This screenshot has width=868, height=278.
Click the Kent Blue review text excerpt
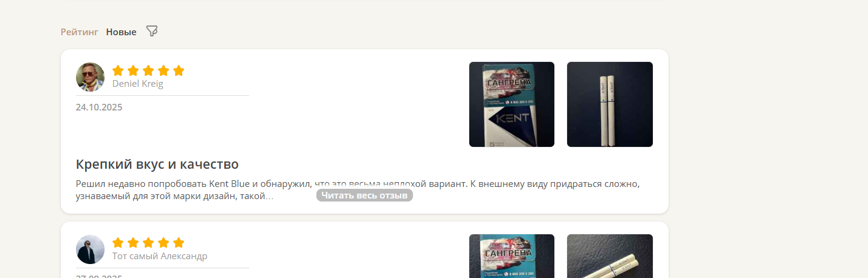(358, 189)
